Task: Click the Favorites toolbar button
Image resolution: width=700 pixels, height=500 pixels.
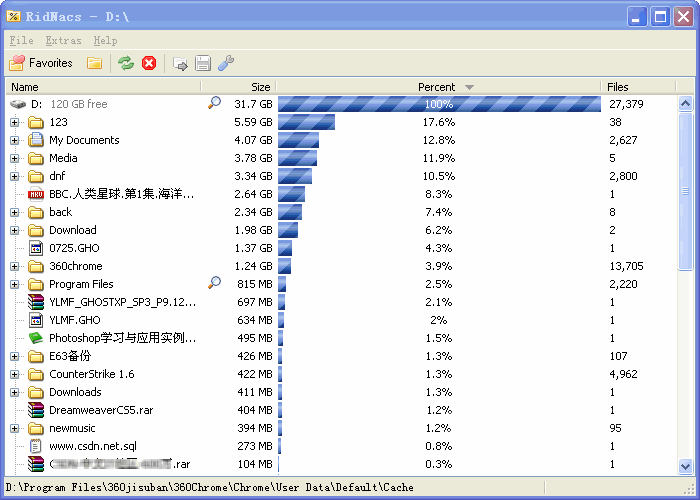Action: [x=41, y=63]
